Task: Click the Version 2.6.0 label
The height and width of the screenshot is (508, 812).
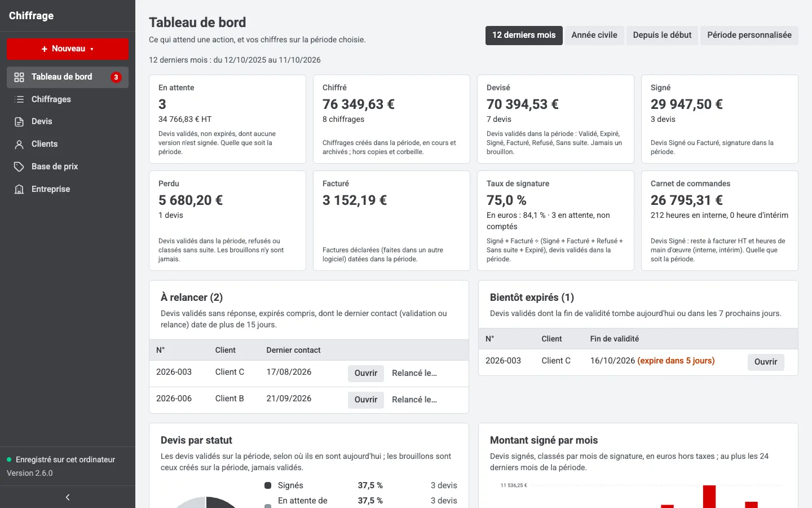Action: click(30, 473)
